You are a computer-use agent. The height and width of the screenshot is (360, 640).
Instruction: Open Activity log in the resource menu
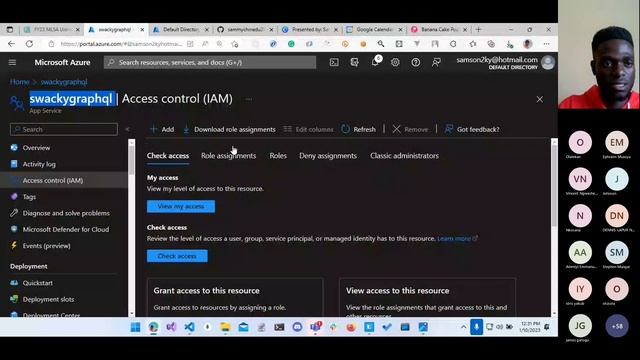point(39,164)
